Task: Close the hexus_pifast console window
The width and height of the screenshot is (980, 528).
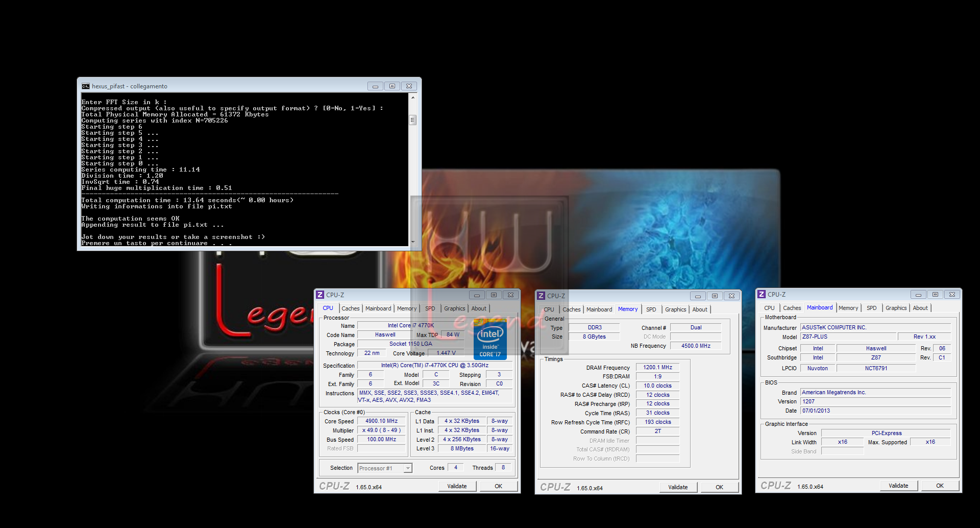Action: coord(409,86)
